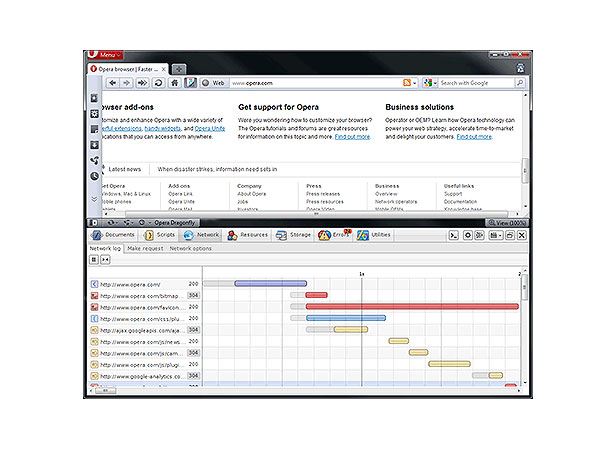Open Network options sub-tab

pos(191,248)
